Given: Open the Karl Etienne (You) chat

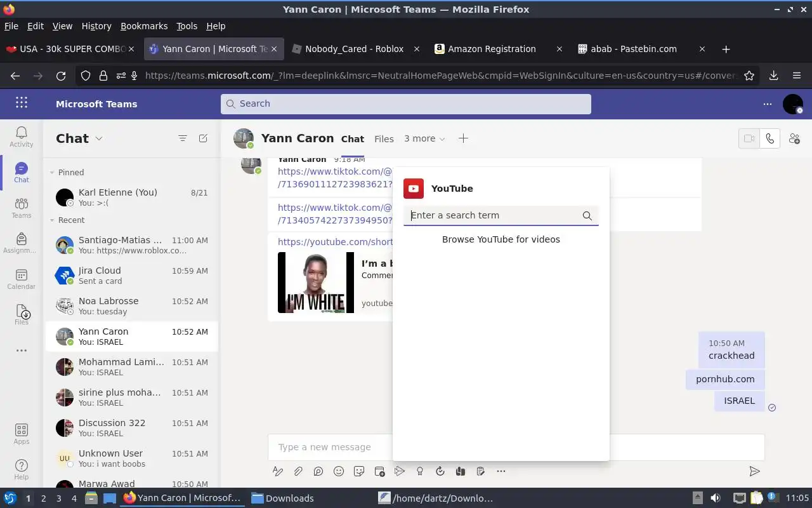Looking at the screenshot, I should 131,197.
